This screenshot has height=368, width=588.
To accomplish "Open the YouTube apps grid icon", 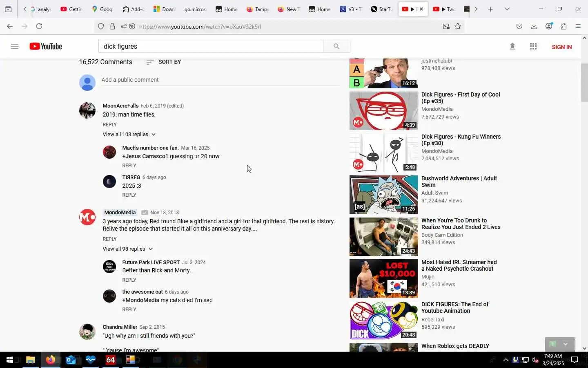I will point(533,46).
